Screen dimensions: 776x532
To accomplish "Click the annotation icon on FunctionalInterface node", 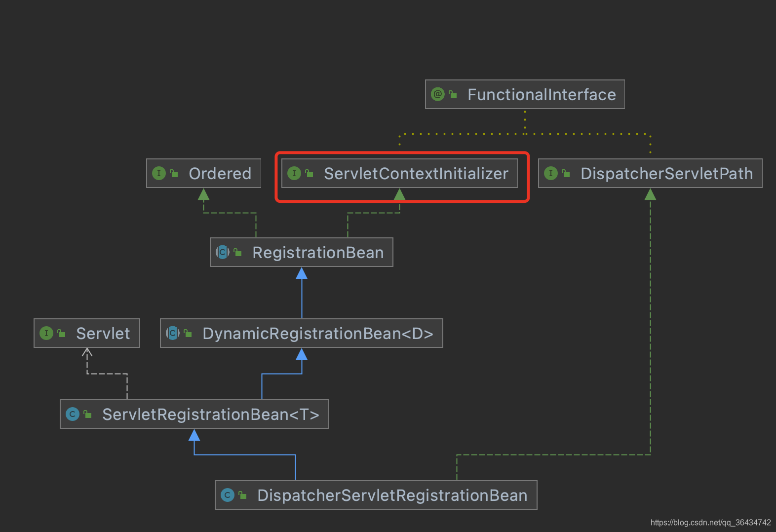I will (438, 94).
